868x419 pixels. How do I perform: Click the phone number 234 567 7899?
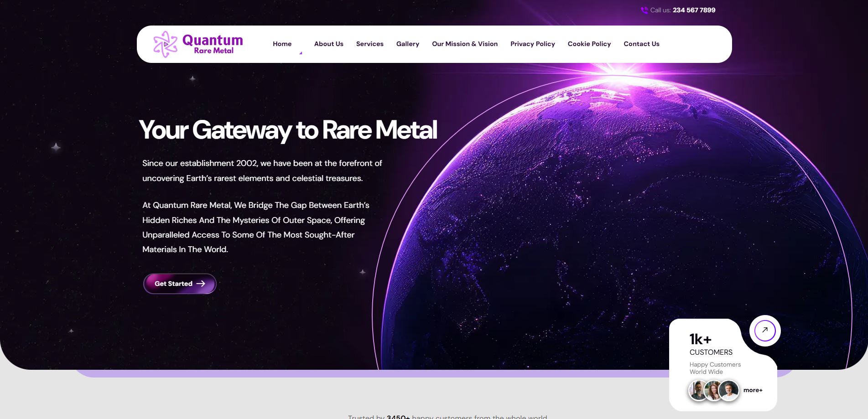[694, 10]
